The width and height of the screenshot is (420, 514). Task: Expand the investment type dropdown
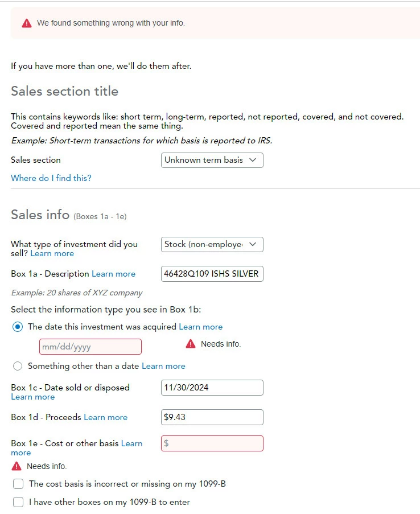[x=212, y=245]
